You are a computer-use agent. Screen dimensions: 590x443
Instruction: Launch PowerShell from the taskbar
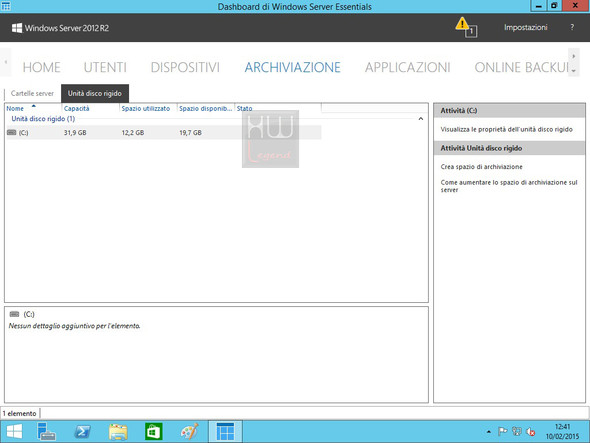click(x=82, y=431)
